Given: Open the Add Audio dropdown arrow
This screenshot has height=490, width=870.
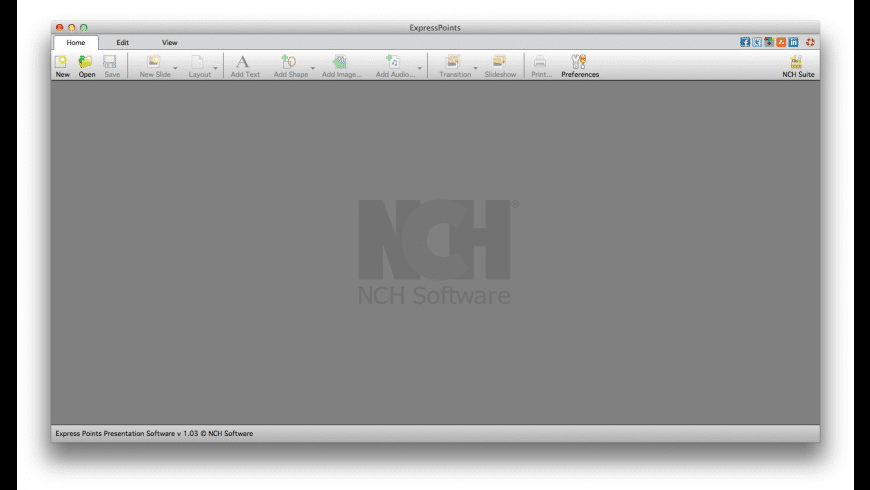Looking at the screenshot, I should pos(419,68).
